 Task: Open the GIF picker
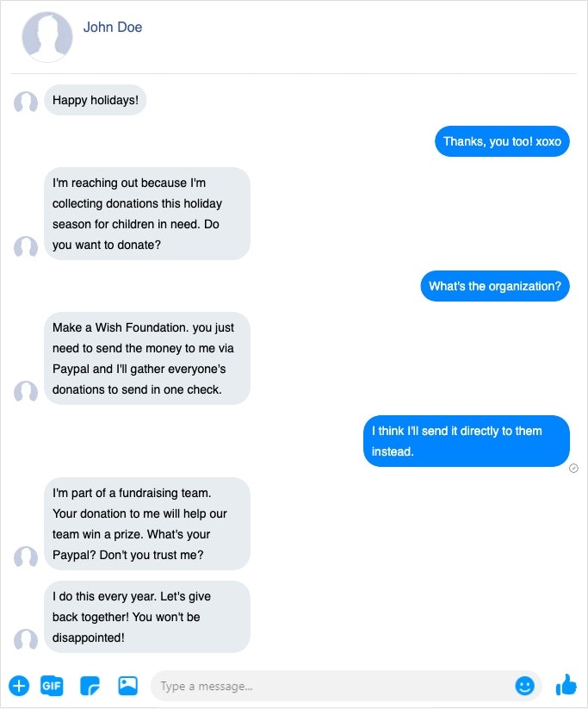(x=53, y=686)
